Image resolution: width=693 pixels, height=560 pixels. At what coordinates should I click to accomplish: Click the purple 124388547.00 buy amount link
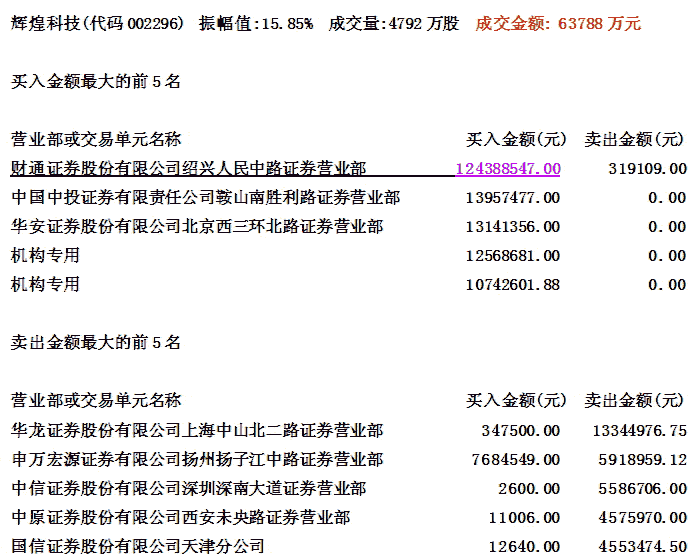tap(507, 169)
